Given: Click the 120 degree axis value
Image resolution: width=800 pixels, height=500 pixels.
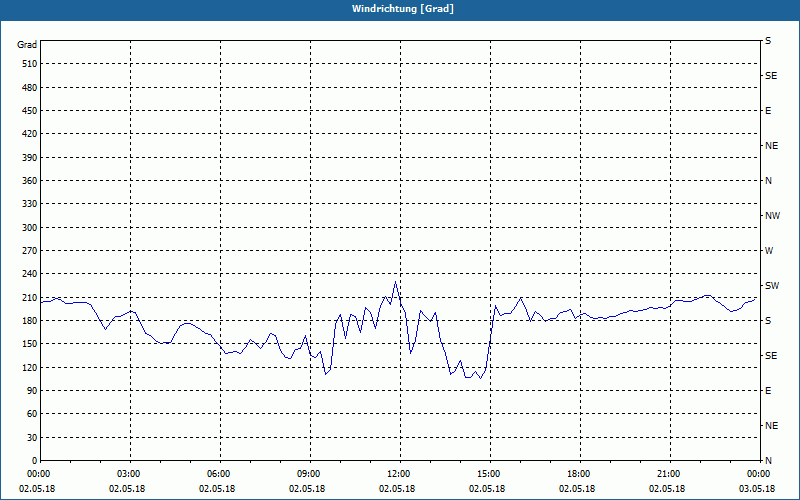Looking at the screenshot, I should (x=30, y=367).
